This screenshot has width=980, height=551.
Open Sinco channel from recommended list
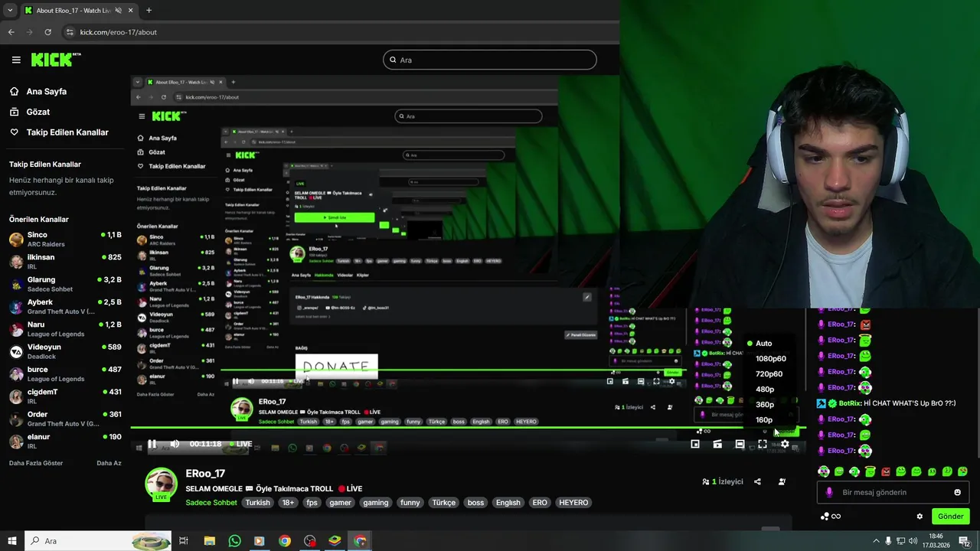(65, 240)
